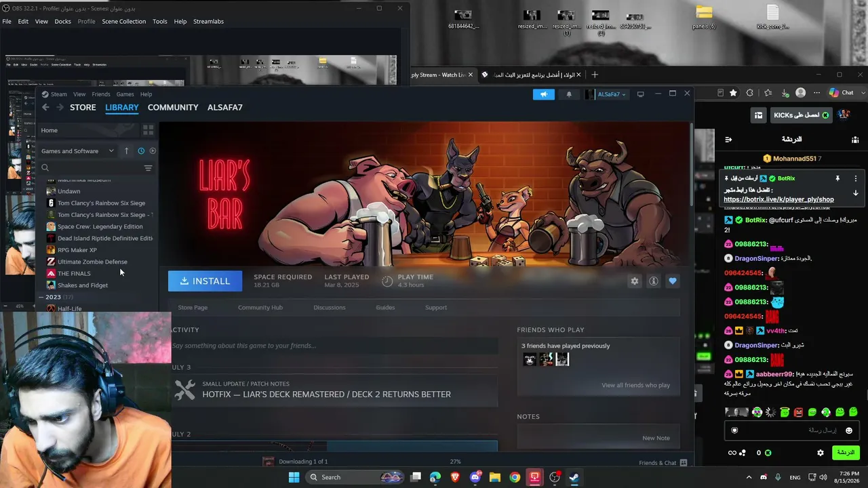Open pinned message three-dot options

point(856,178)
